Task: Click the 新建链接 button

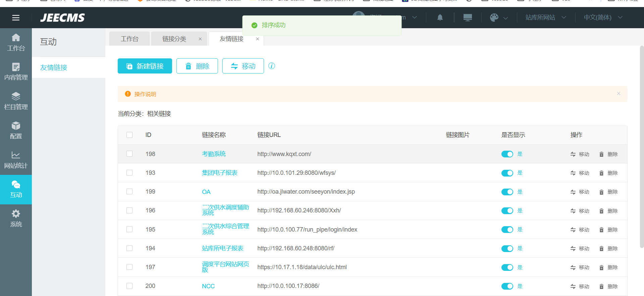Action: click(x=145, y=66)
